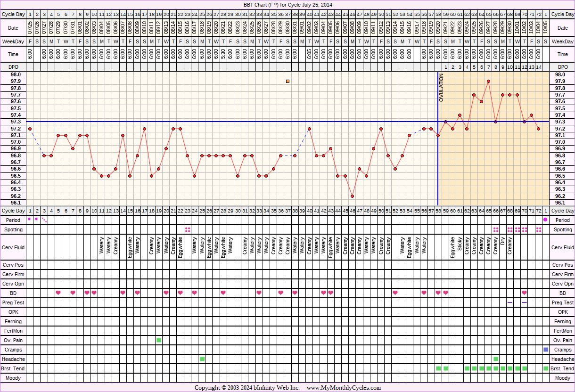Click the lowest temperature point at 96.2 on day 46
Image resolution: width=575 pixels, height=392 pixels.
pos(352,196)
